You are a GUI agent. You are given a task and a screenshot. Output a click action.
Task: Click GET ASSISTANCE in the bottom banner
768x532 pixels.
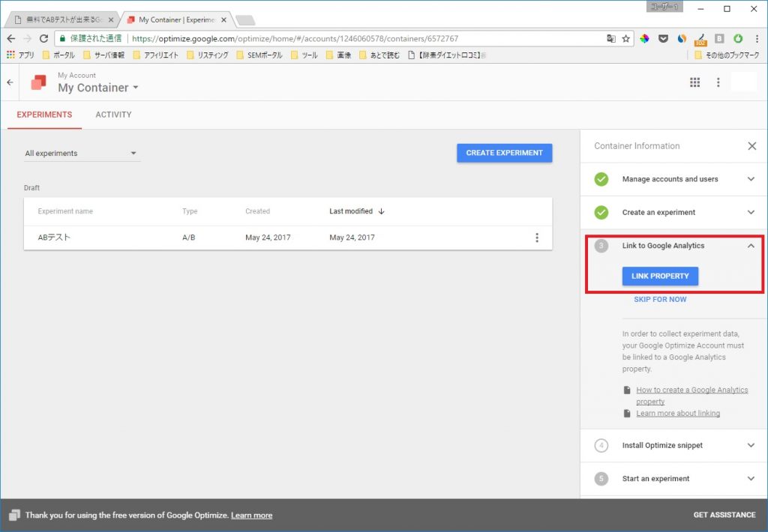[x=724, y=515]
